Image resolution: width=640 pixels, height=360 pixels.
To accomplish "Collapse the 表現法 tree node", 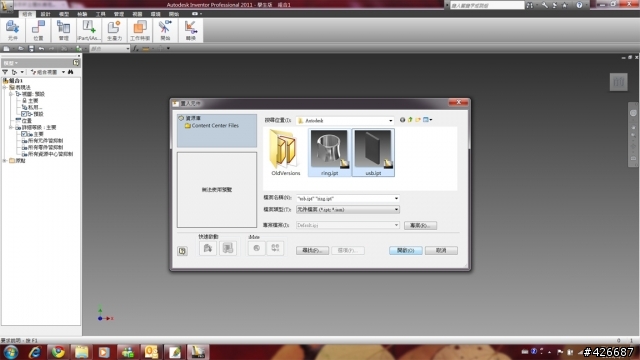I will click(x=5, y=87).
